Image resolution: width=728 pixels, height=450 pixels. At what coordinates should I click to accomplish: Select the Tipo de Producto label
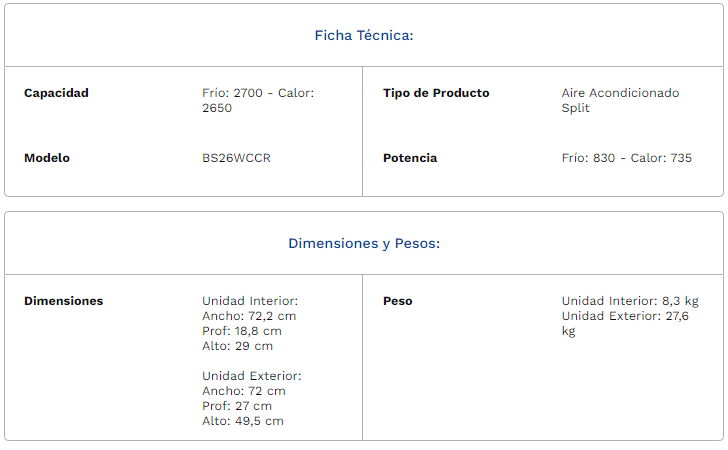pos(436,93)
